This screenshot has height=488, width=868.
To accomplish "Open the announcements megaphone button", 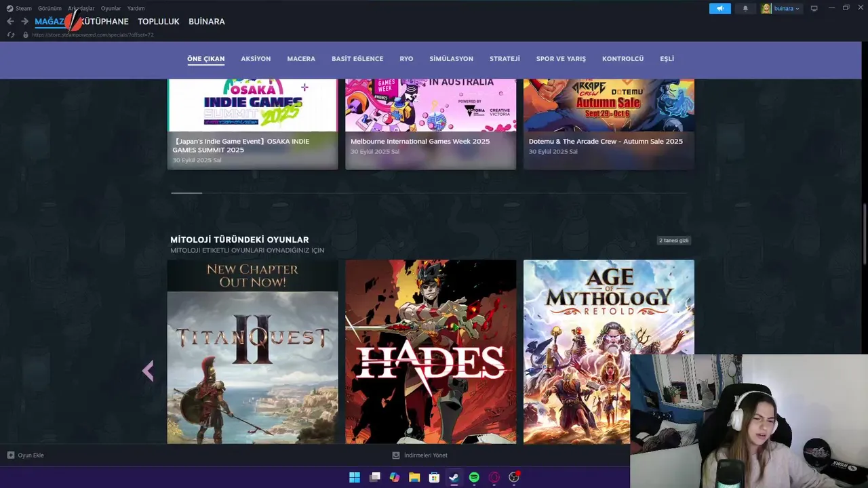I will [720, 9].
